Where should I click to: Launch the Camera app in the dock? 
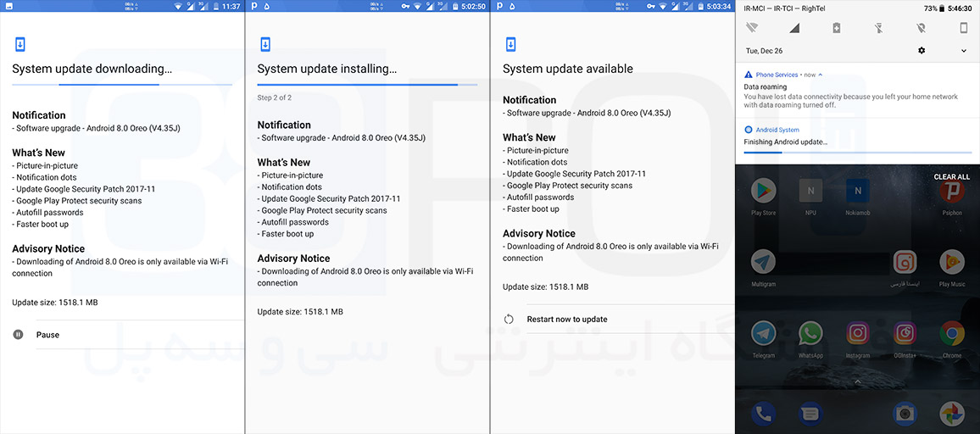(x=905, y=414)
